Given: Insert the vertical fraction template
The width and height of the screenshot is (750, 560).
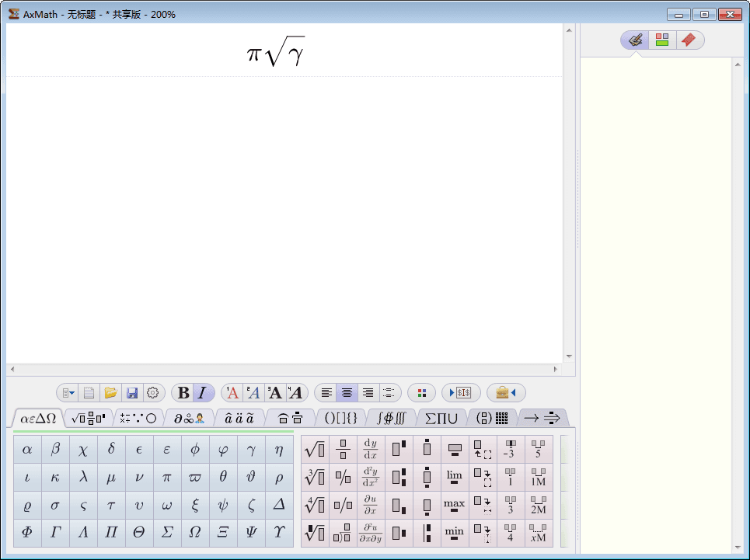Looking at the screenshot, I should [x=343, y=450].
